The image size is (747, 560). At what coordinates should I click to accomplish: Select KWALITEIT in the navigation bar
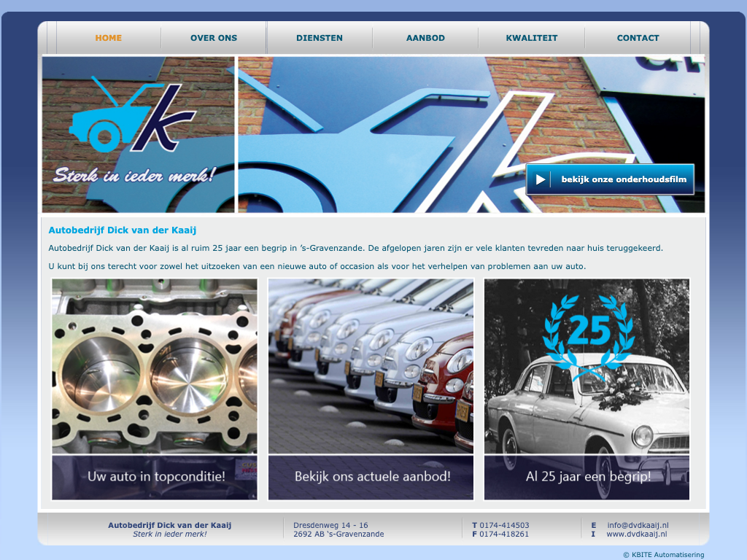532,38
